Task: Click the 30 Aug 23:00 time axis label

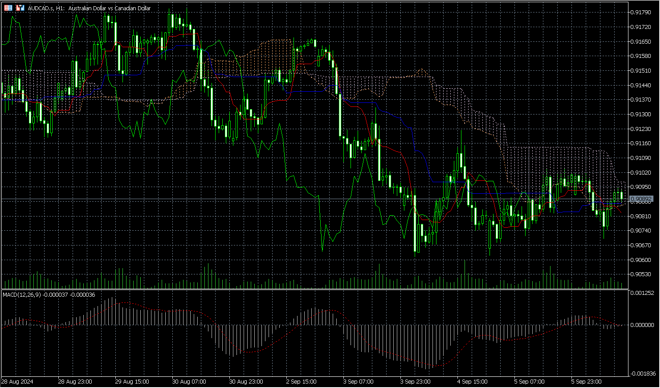Action: (x=246, y=382)
